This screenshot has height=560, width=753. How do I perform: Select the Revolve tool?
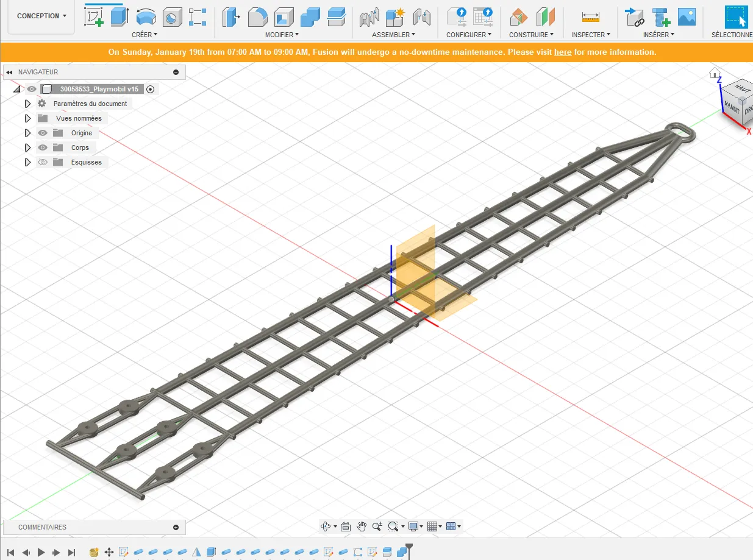tap(146, 16)
